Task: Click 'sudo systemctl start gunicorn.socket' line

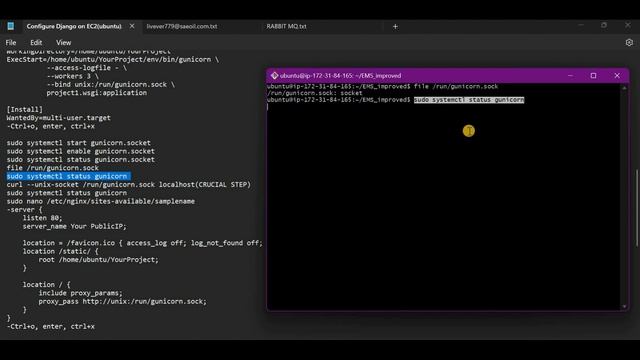Action: click(x=78, y=143)
